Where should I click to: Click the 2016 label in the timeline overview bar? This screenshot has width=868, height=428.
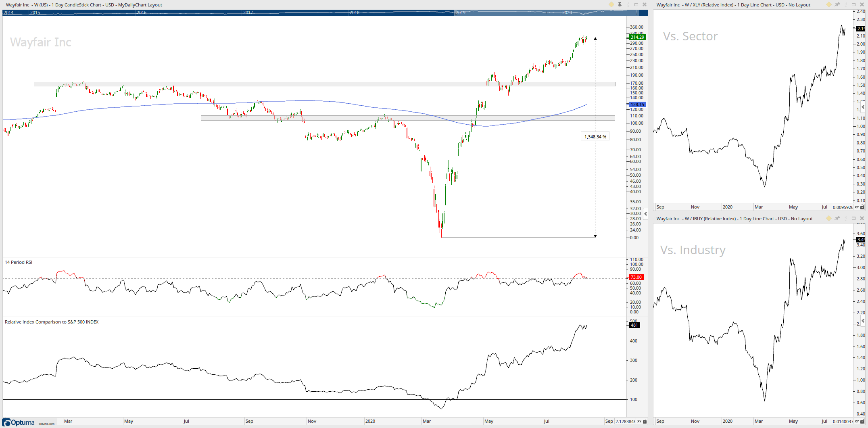click(142, 13)
